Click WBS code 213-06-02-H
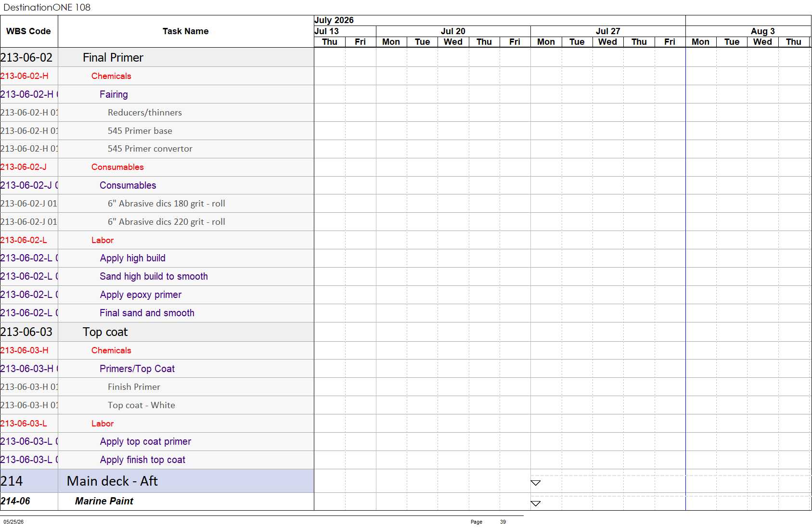 [x=25, y=76]
